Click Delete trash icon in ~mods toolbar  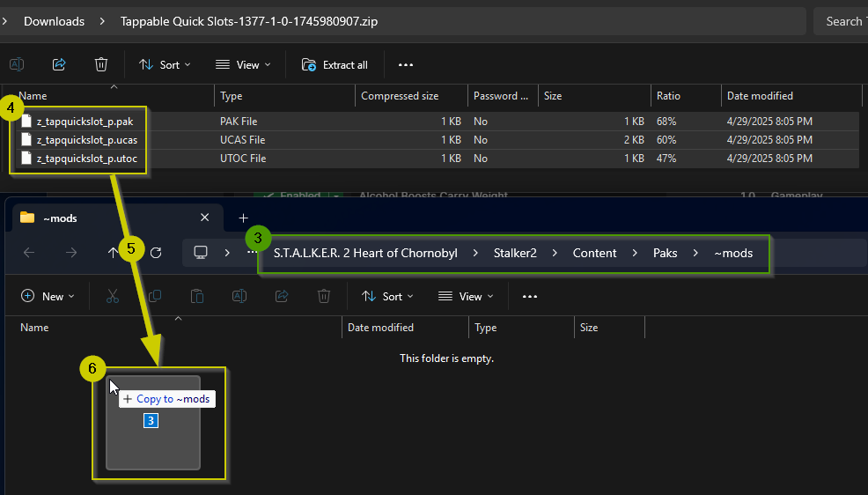tap(324, 296)
